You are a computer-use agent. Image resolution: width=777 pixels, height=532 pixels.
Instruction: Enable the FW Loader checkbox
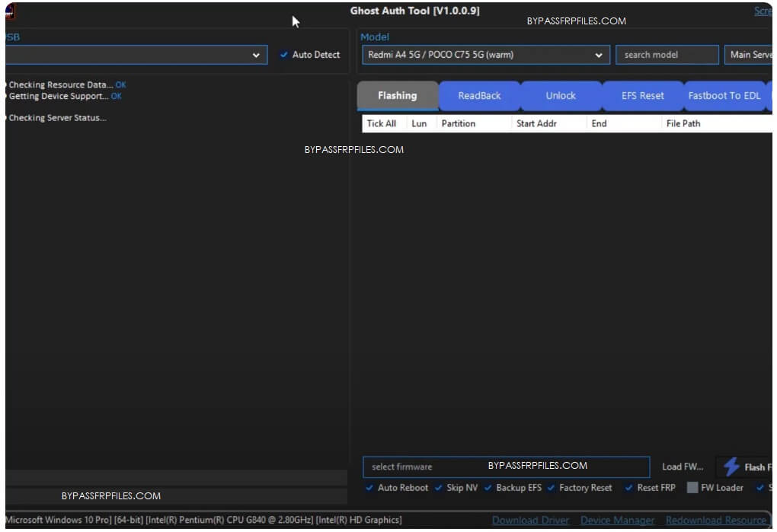pyautogui.click(x=692, y=488)
